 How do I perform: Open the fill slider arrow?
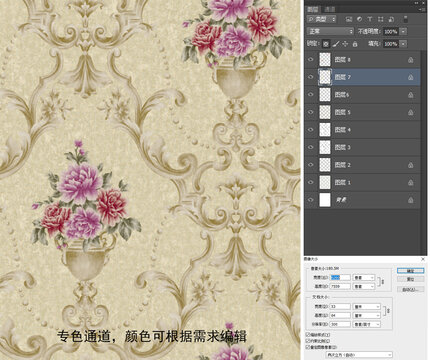click(403, 44)
